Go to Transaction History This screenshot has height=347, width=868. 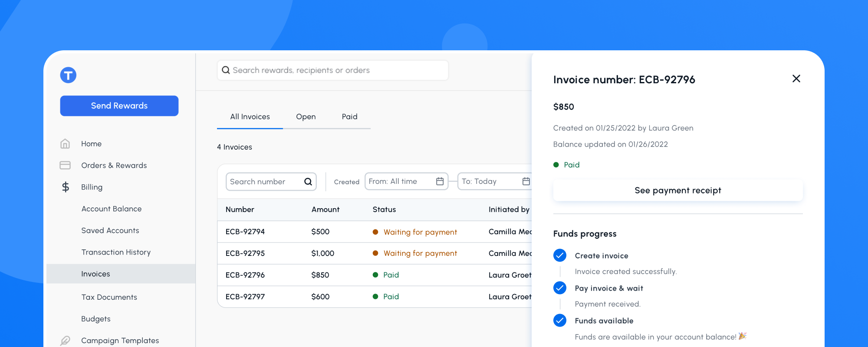(116, 252)
